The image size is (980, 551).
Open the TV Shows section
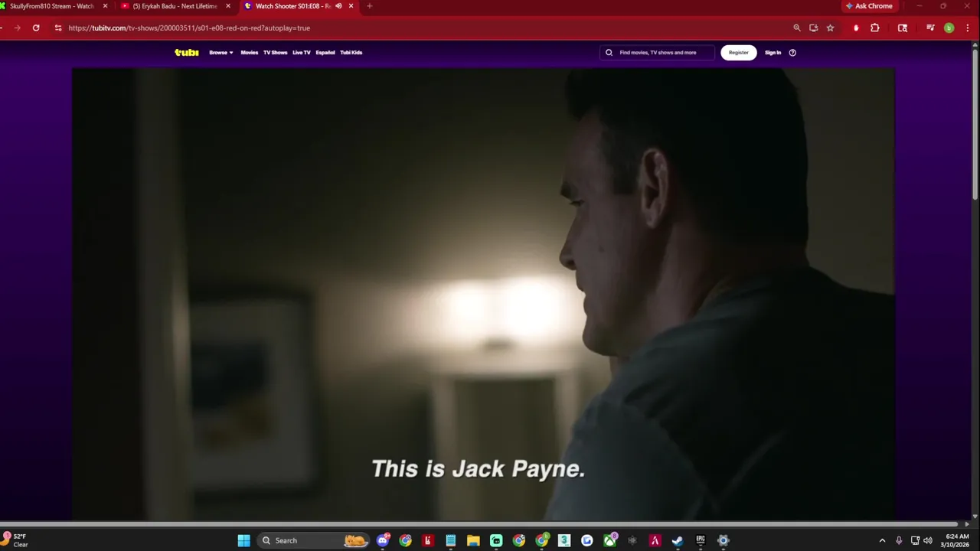[x=276, y=53]
